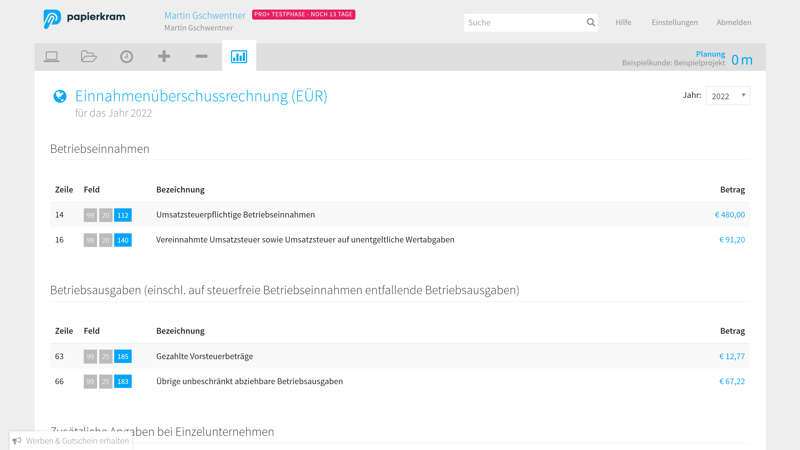Open Einstellungen in the top bar
800x450 pixels.
674,22
